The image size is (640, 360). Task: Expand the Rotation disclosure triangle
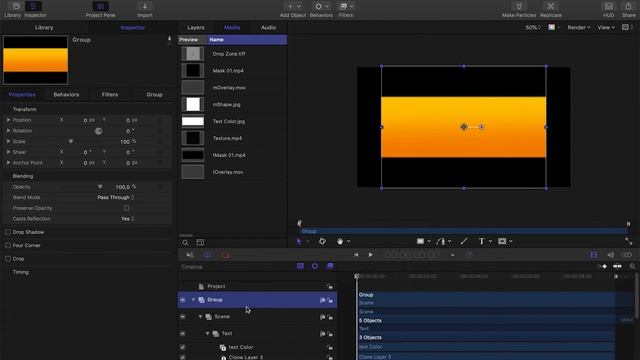[8, 131]
